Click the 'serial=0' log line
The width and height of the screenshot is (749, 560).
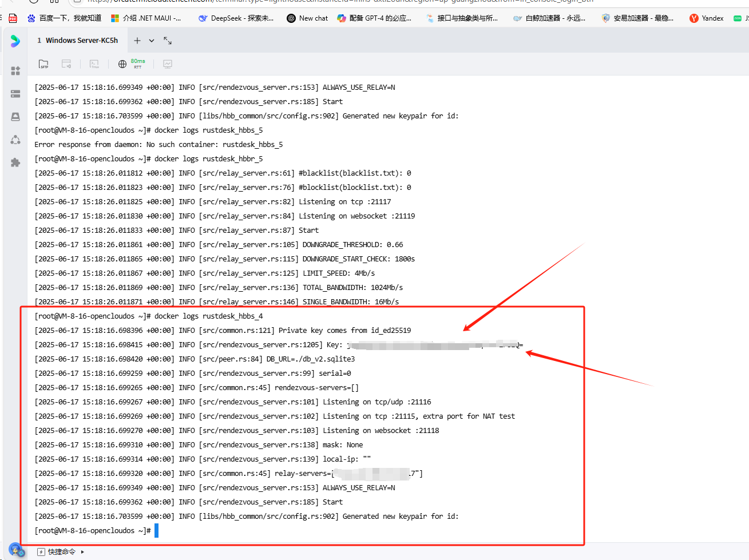pos(193,374)
